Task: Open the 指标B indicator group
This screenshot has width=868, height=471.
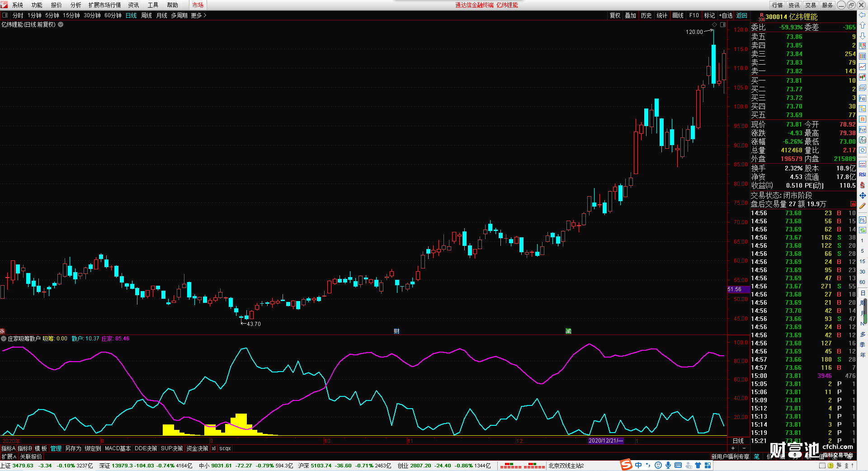Action: (25, 448)
